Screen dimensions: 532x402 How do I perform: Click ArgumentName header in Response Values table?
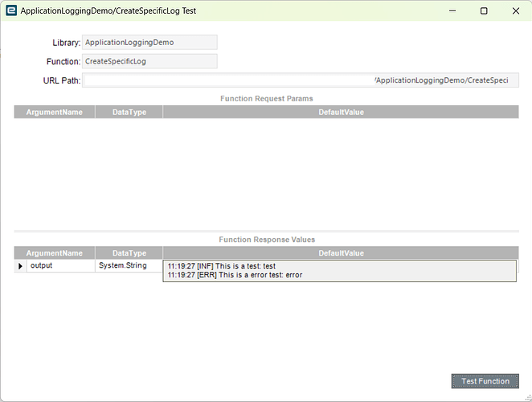tap(55, 253)
